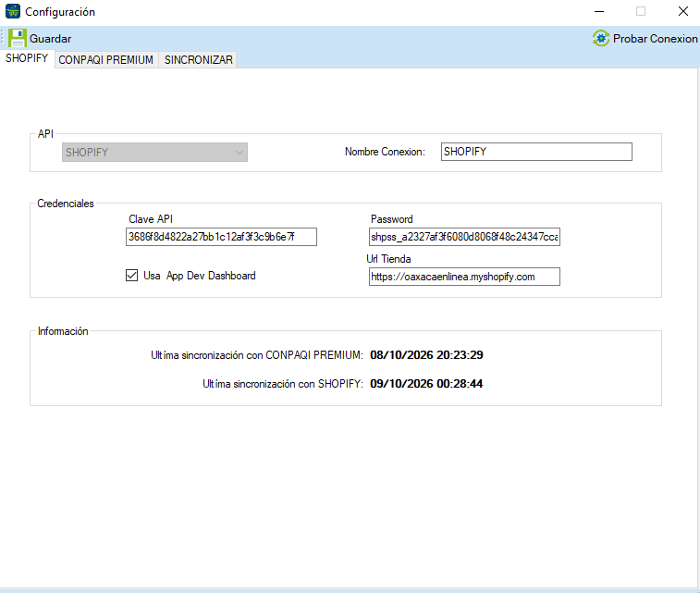Click the disabled maximize button

[641, 12]
